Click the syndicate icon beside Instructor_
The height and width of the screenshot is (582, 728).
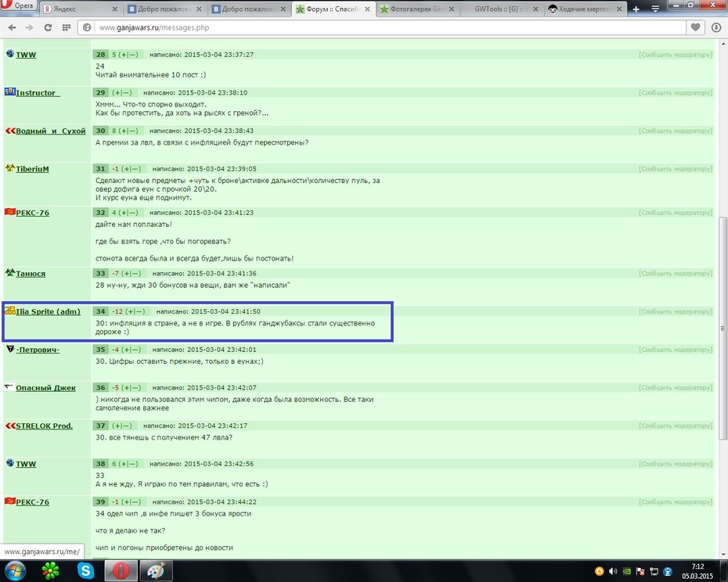(9, 92)
